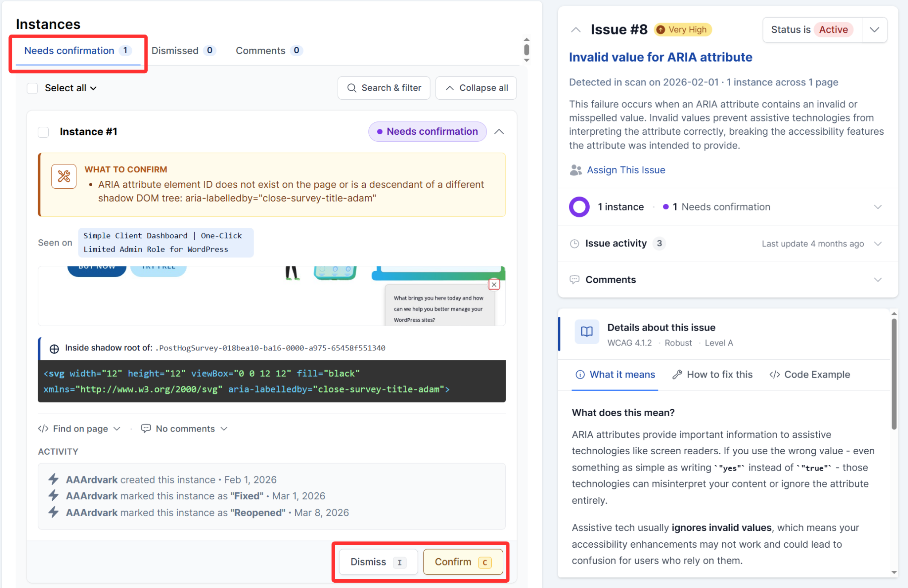This screenshot has height=588, width=908.
Task: Click the svg code snippet block
Action: [x=271, y=381]
